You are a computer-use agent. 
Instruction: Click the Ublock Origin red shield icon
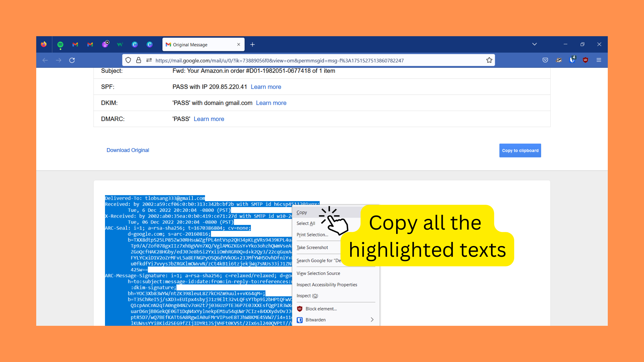pos(585,60)
